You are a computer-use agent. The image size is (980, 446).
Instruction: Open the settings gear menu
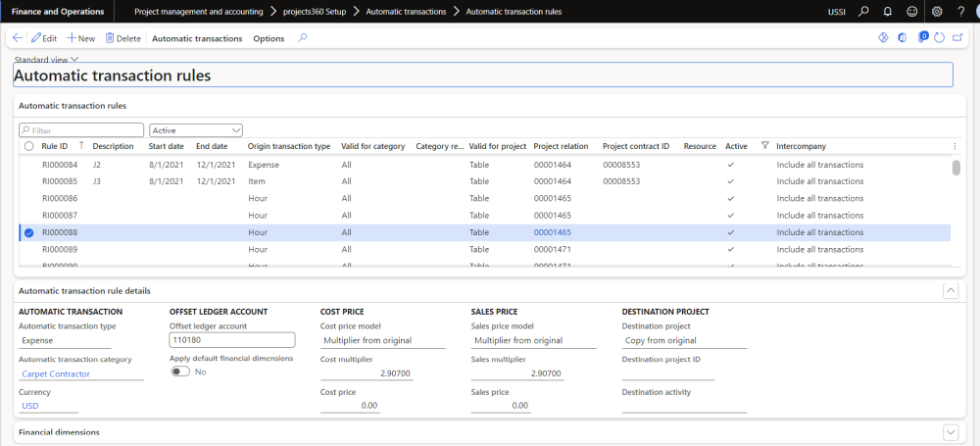click(937, 12)
